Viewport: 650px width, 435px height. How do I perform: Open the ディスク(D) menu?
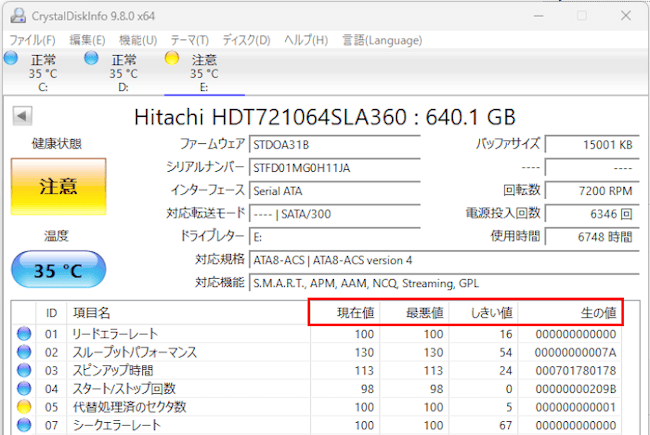pos(247,40)
